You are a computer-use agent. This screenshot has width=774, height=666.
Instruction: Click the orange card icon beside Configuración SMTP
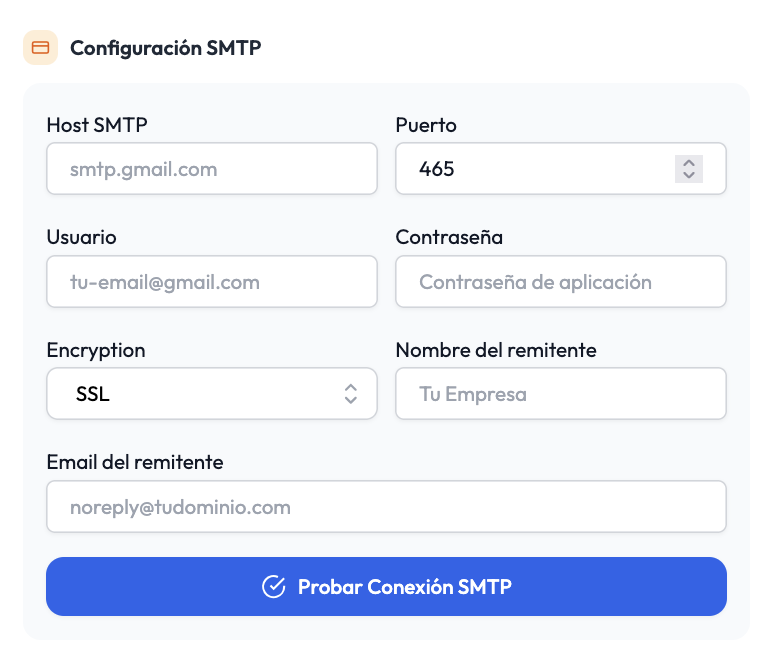(x=40, y=48)
